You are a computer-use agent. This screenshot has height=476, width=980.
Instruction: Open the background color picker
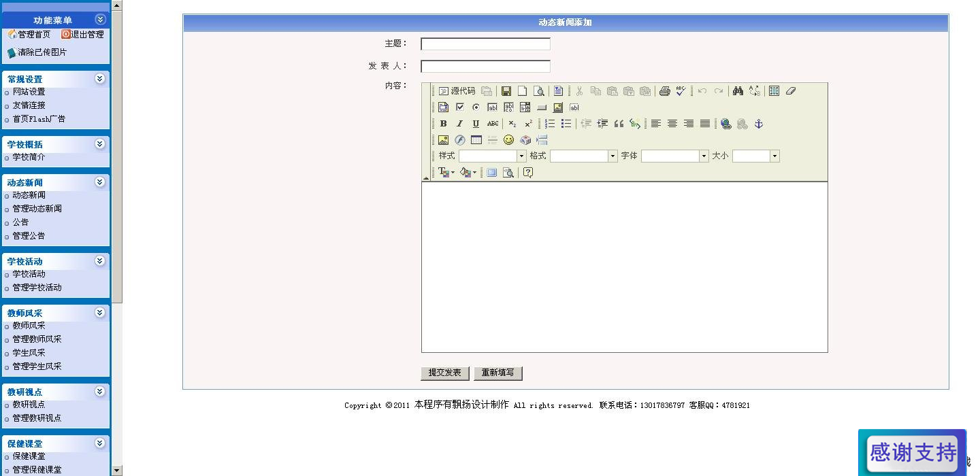tap(468, 173)
